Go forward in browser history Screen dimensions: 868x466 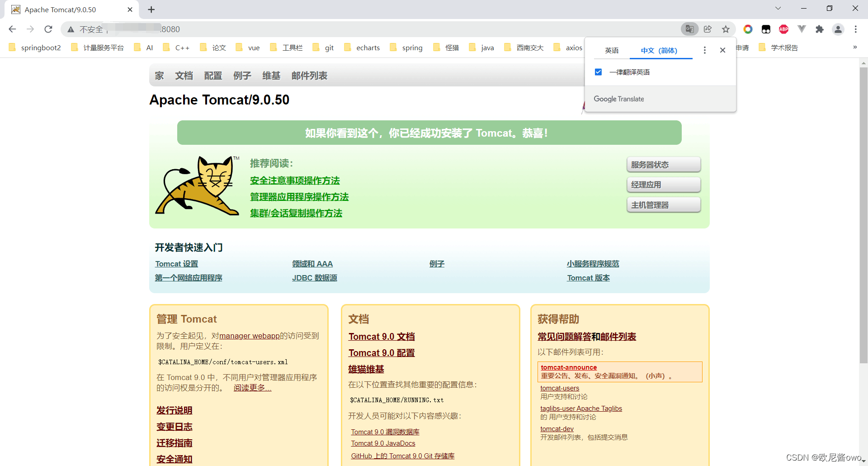(30, 29)
